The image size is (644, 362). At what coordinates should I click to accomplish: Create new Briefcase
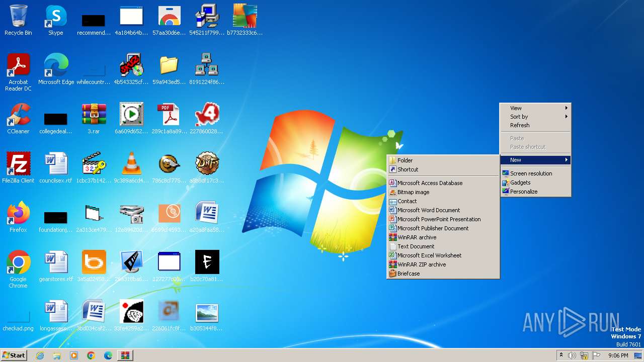click(x=443, y=274)
